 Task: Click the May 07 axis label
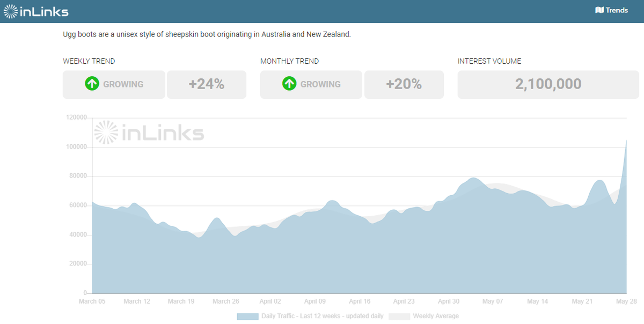point(493,301)
